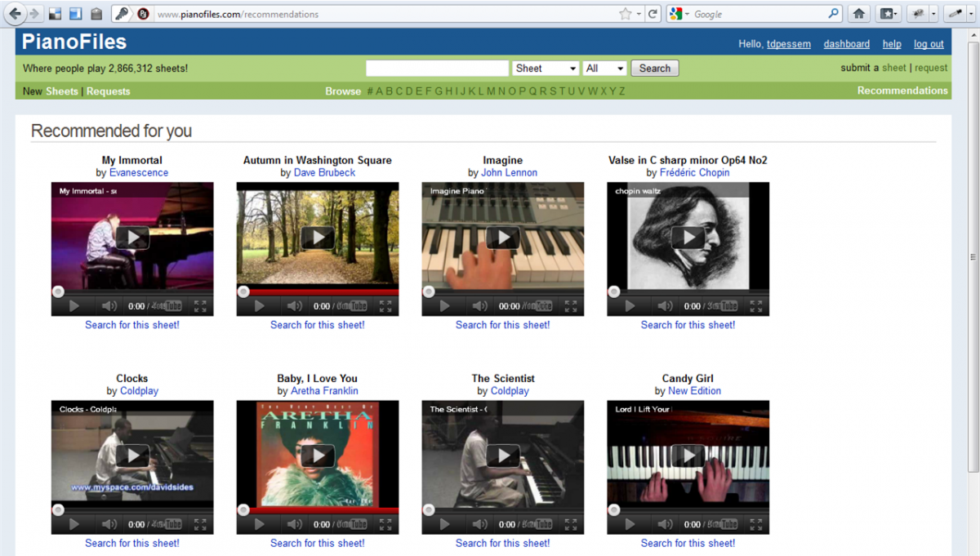
Task: Start Chopin Valse video from control bar play
Action: point(630,306)
